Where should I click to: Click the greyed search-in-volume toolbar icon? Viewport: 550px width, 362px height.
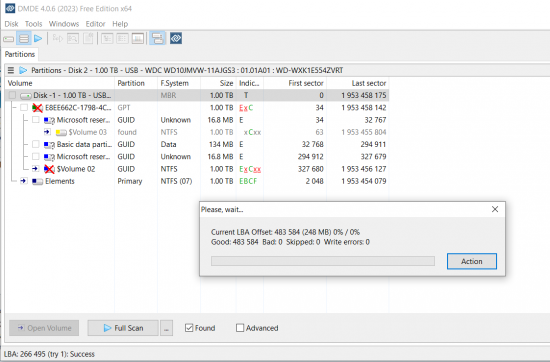coord(73,39)
